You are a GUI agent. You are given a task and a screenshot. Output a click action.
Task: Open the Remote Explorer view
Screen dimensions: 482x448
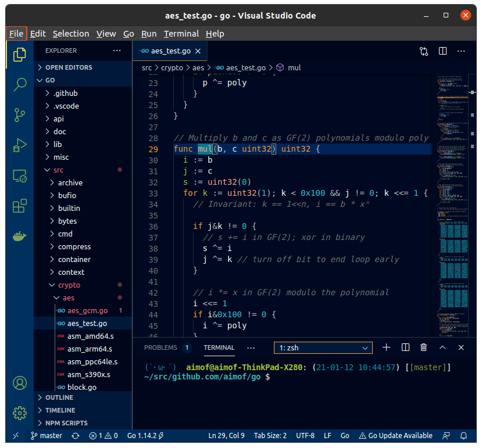[20, 175]
